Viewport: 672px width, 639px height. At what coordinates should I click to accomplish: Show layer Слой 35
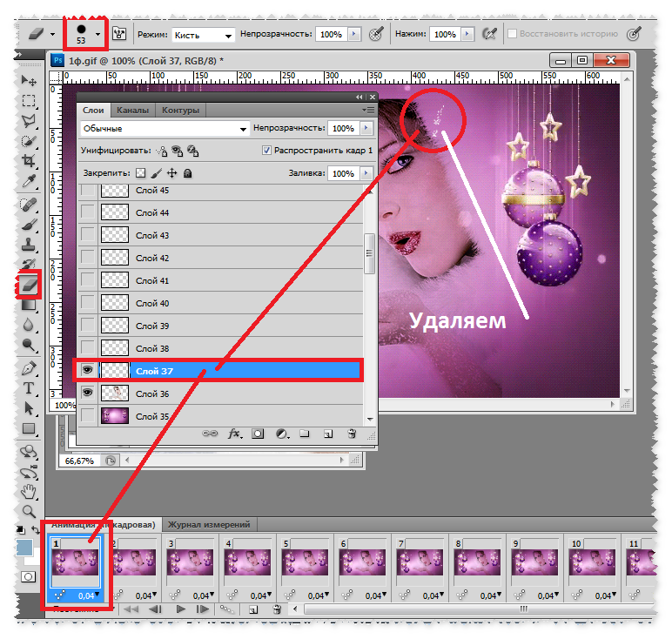point(87,415)
